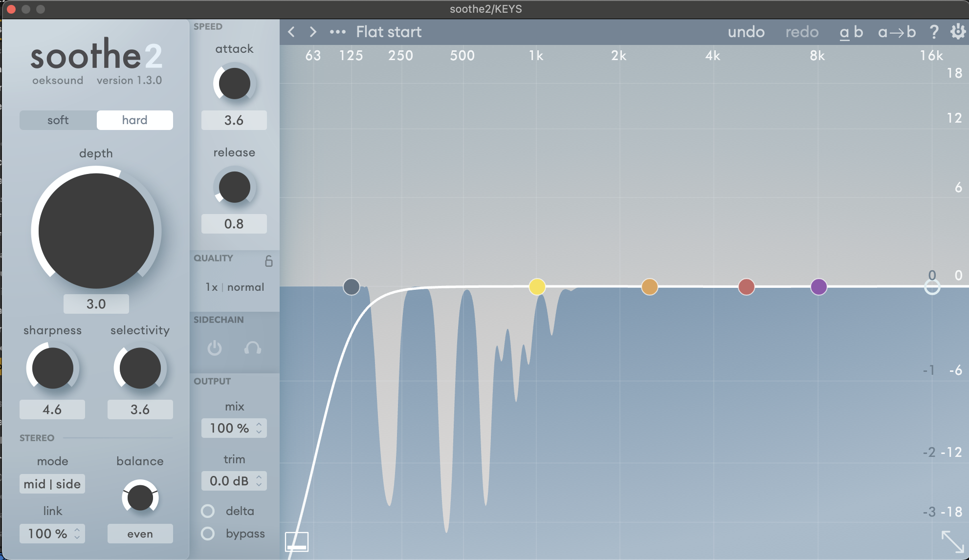Go to the previous preset arrow
969x560 pixels.
(291, 32)
